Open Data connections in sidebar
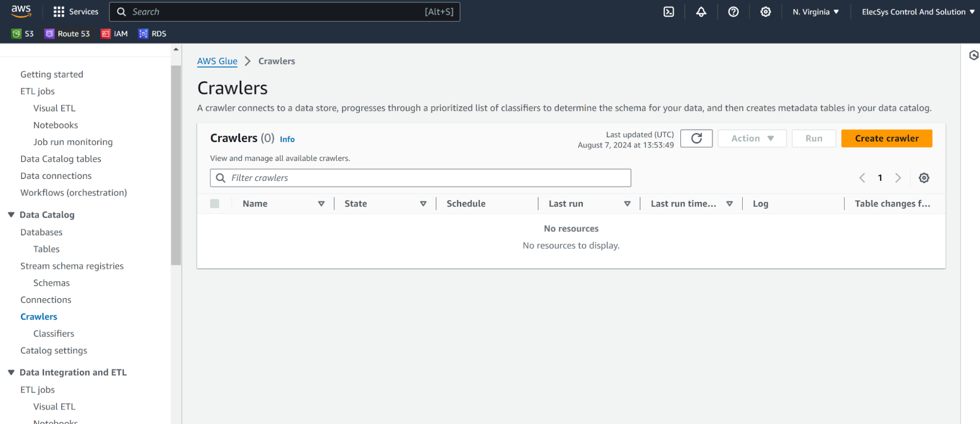 [x=56, y=176]
